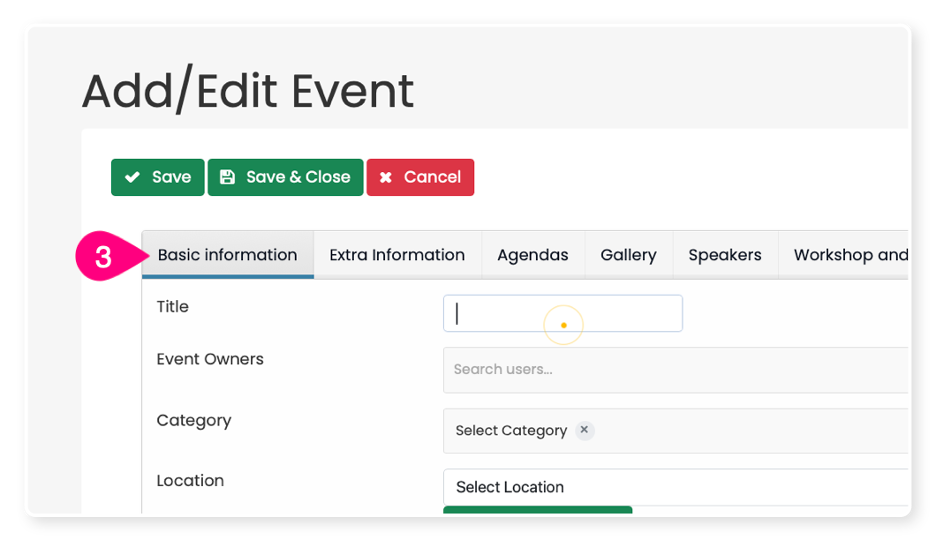
Task: Click the green button below the Location field
Action: tap(537, 510)
